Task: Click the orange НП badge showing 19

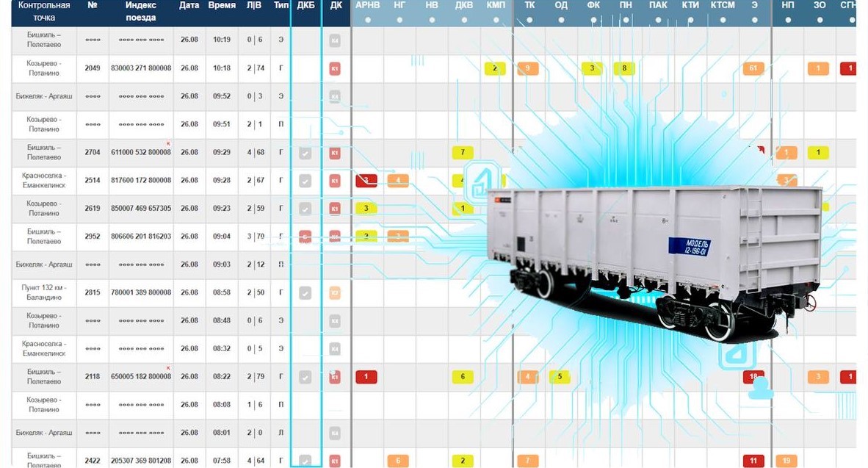Action: [x=786, y=461]
